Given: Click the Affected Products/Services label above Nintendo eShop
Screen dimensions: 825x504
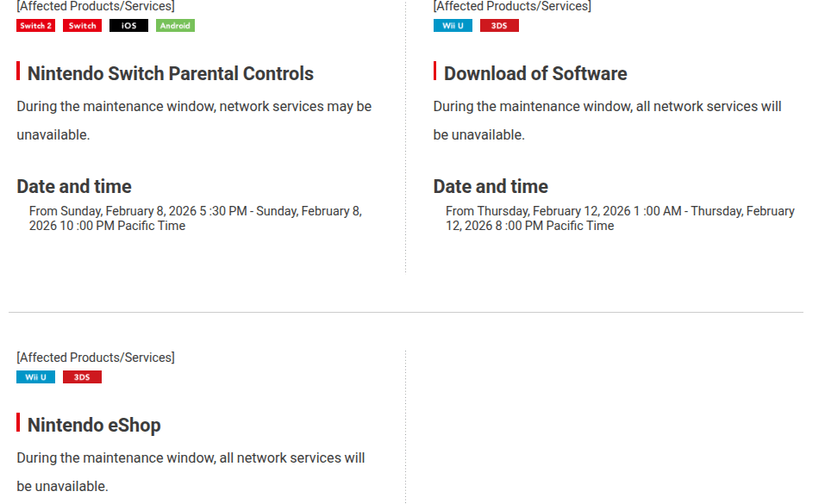Looking at the screenshot, I should click(95, 357).
